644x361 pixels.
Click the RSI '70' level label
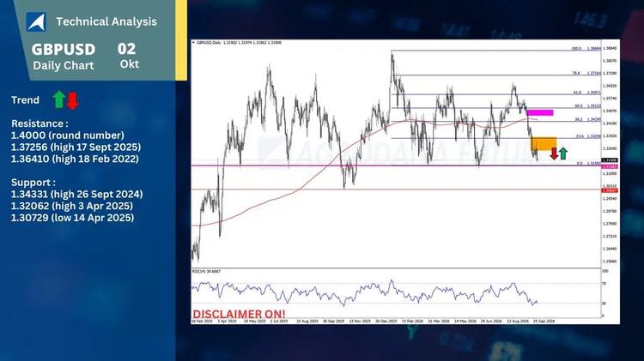pos(604,284)
